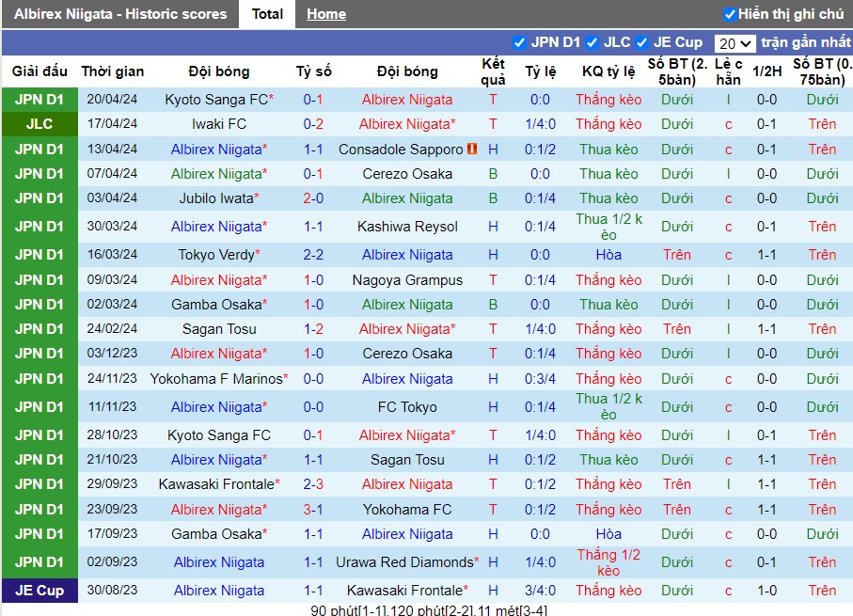Click the Hòa result on the 16/03/24 row

[x=608, y=255]
